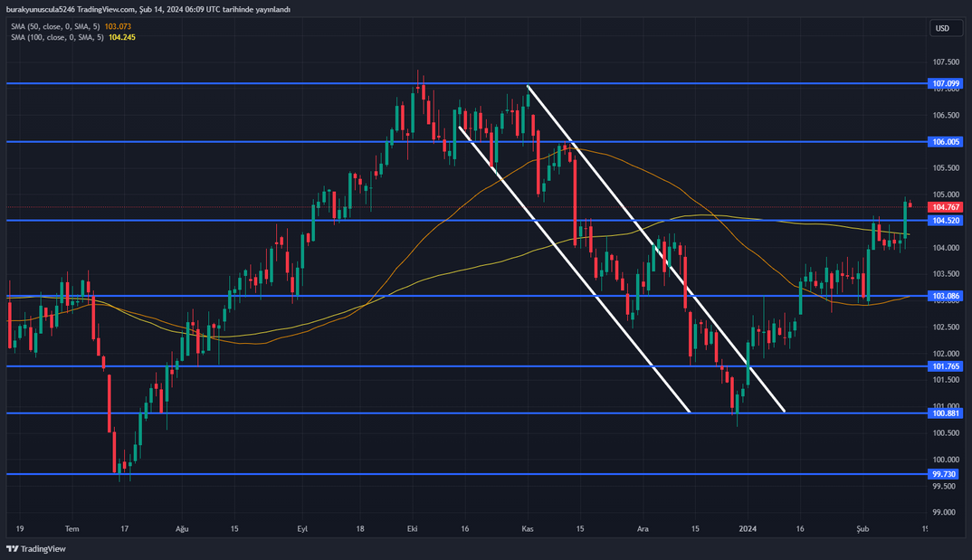Click the 100.881 price level label
Screen dimensions: 972x560
click(946, 413)
